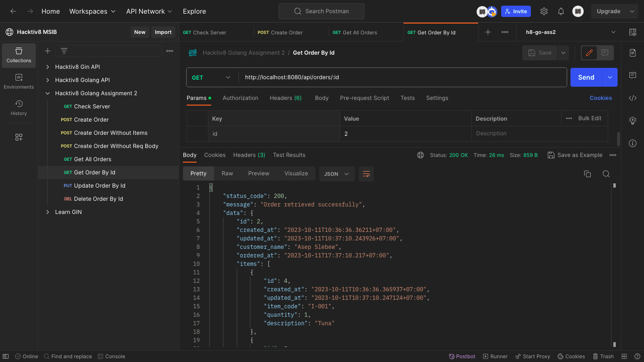Viewport: 644px width, 362px height.
Task: Open the h8-go-ass2 environment dropdown
Action: pyautogui.click(x=571, y=32)
